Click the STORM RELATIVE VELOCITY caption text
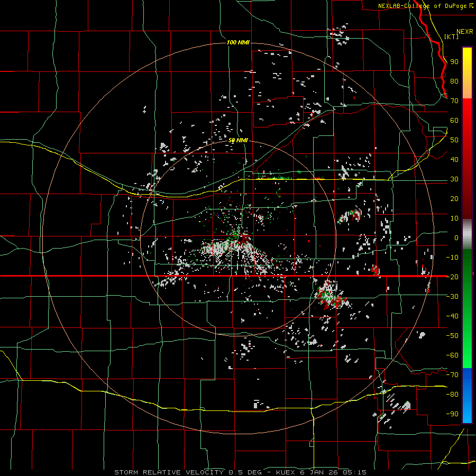Viewport: 476px width, 476px height. point(169,472)
